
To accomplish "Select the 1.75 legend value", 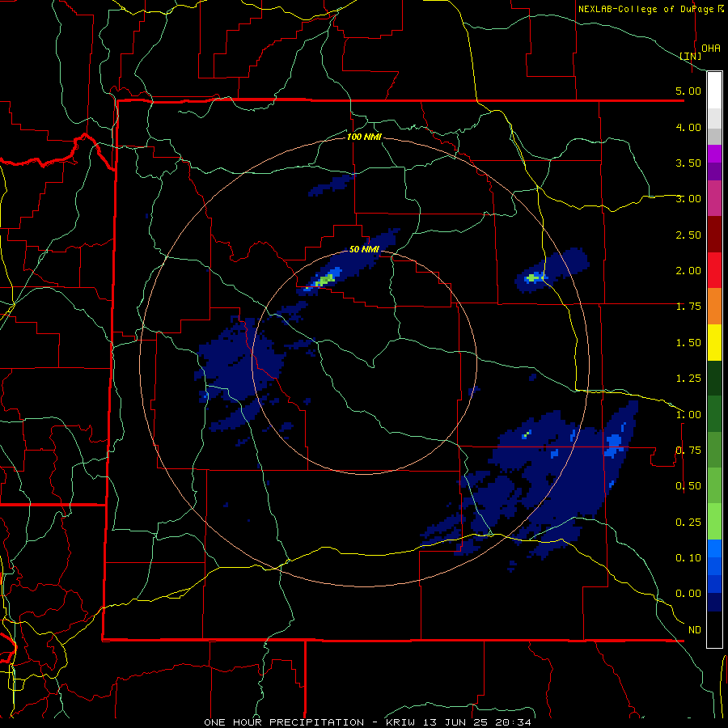I will pyautogui.click(x=688, y=306).
